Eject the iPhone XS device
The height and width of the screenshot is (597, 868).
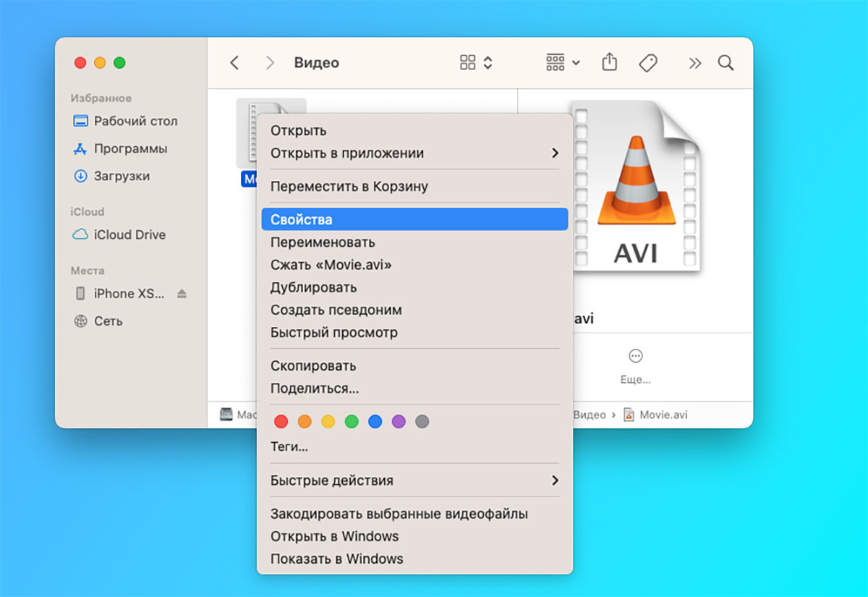(x=182, y=294)
